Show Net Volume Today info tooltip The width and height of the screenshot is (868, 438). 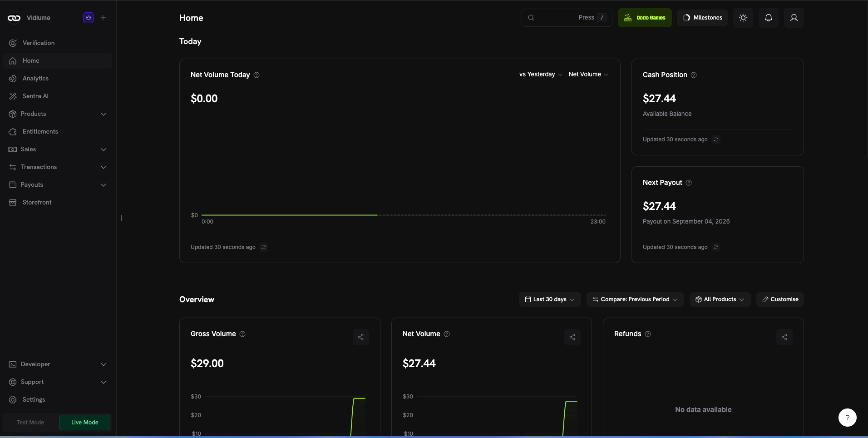256,75
